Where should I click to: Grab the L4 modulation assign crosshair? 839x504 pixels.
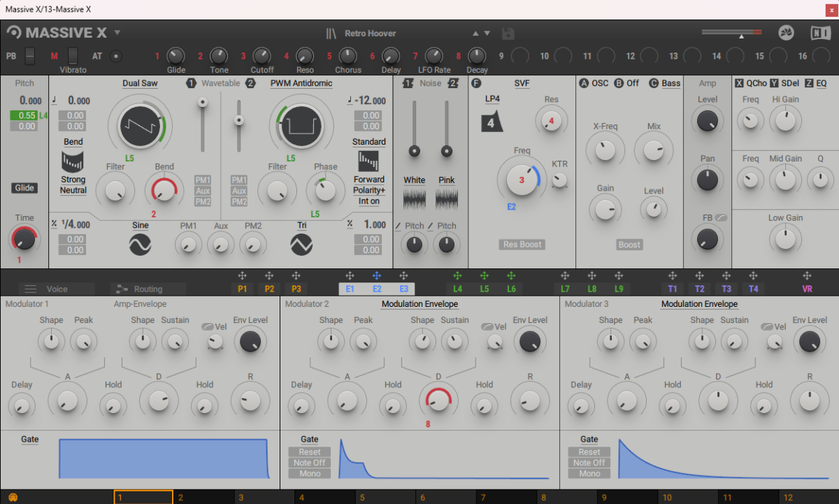[x=457, y=276]
